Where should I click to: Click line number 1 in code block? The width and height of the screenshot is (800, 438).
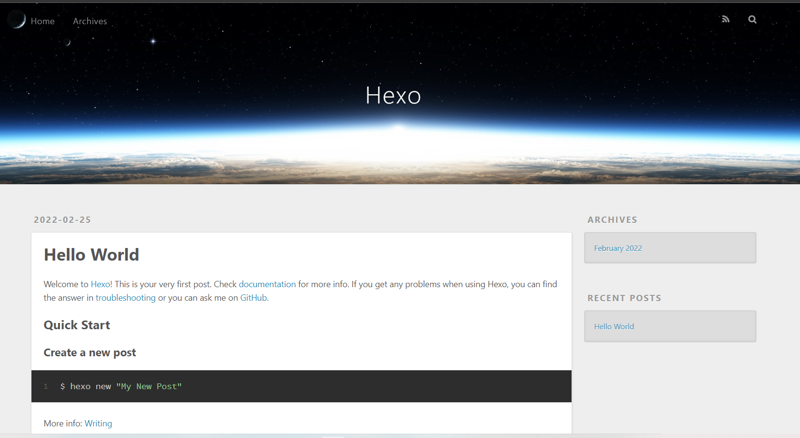coord(45,386)
